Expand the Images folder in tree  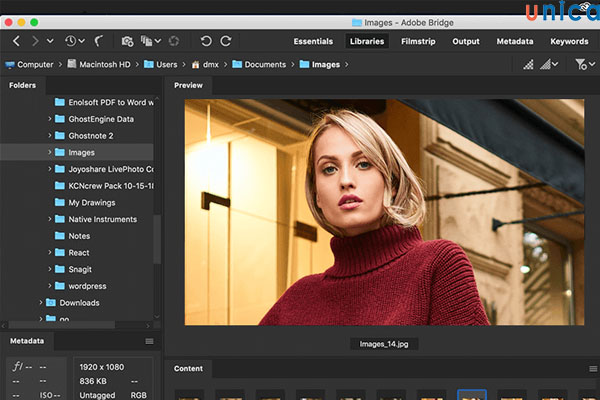coord(49,152)
